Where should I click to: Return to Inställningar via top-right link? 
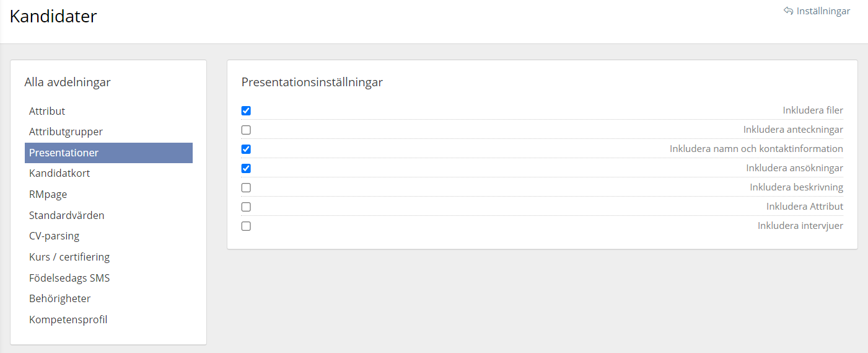pos(823,11)
